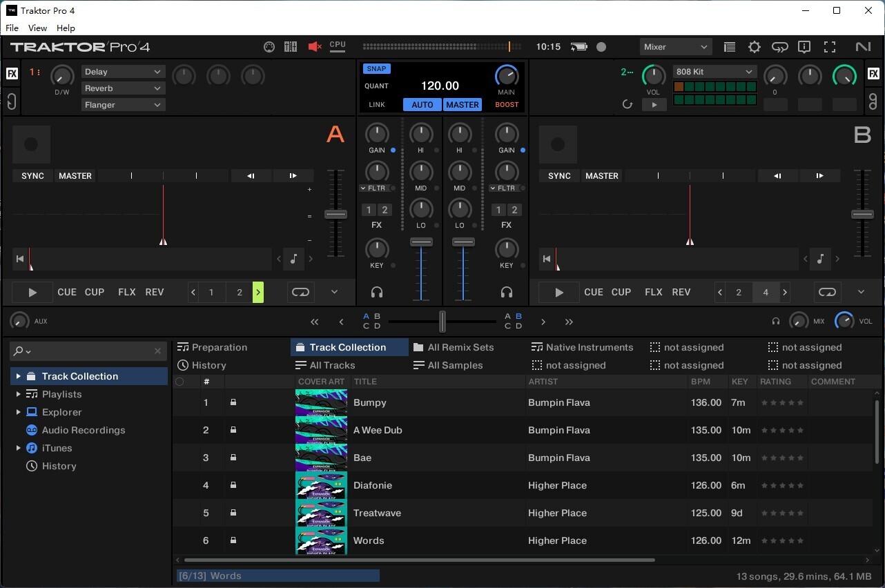Skip Deck A to track start
This screenshot has height=588, width=885.
pos(19,259)
